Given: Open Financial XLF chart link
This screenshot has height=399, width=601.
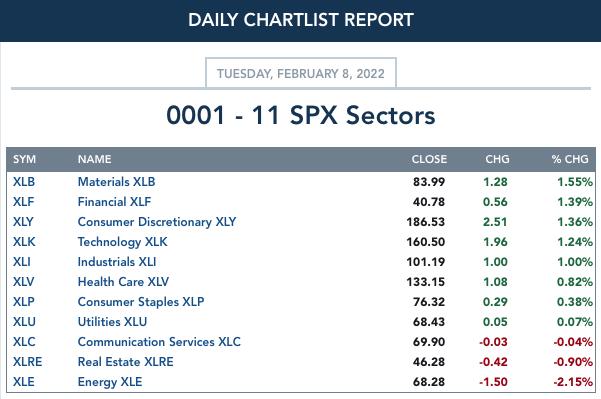Looking at the screenshot, I should point(114,202).
